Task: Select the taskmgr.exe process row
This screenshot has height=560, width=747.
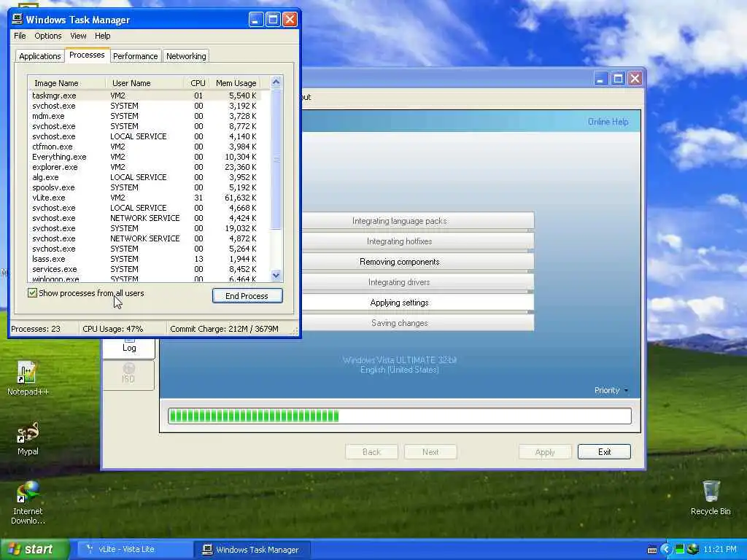Action: click(x=144, y=96)
